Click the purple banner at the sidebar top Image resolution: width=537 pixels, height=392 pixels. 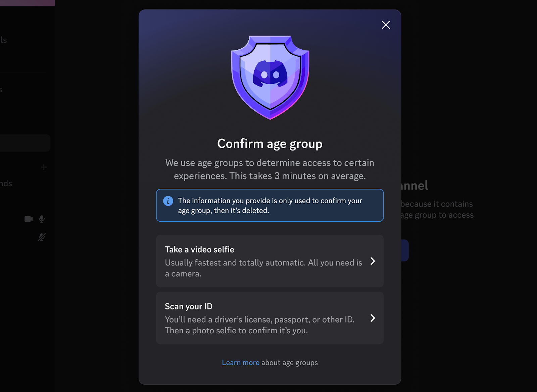[x=27, y=3]
